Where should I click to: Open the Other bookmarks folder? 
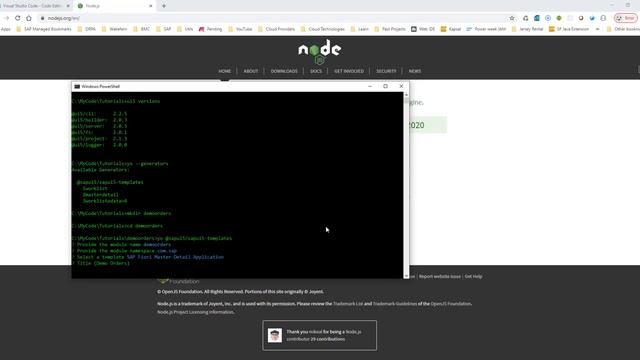(x=623, y=29)
